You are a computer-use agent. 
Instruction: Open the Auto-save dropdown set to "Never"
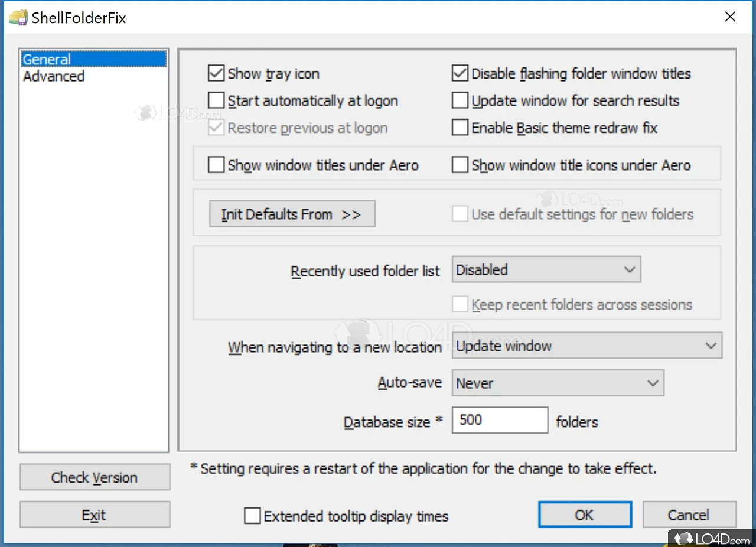(558, 382)
